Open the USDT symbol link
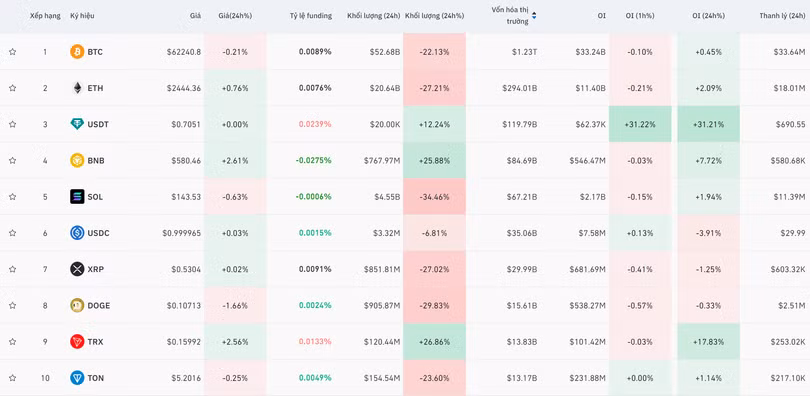810x396 pixels. (98, 124)
